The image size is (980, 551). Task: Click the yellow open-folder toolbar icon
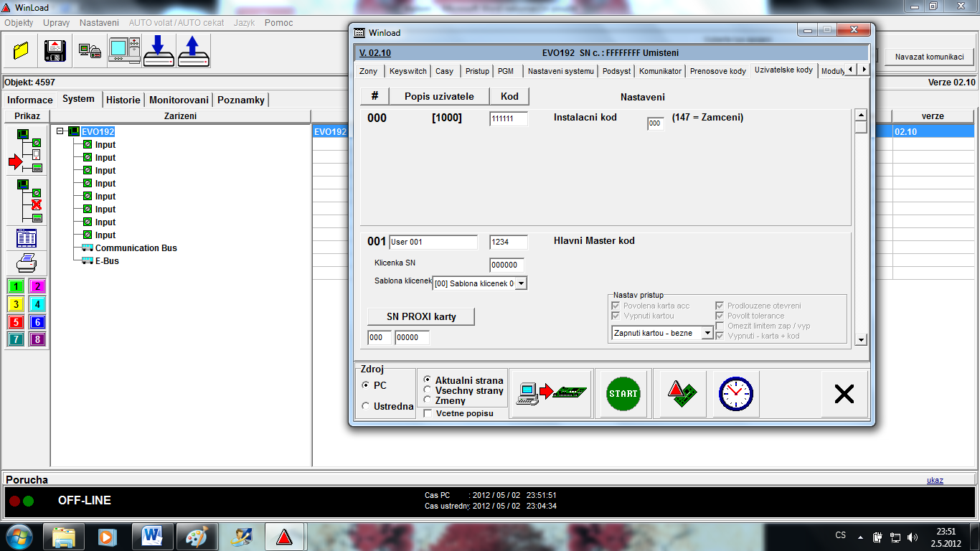click(21, 51)
